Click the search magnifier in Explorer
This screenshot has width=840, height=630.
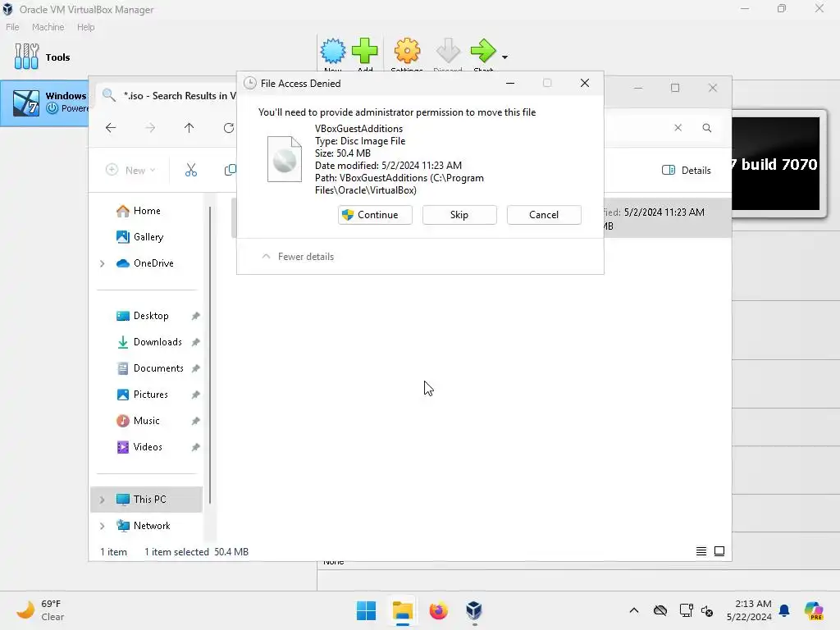click(706, 127)
